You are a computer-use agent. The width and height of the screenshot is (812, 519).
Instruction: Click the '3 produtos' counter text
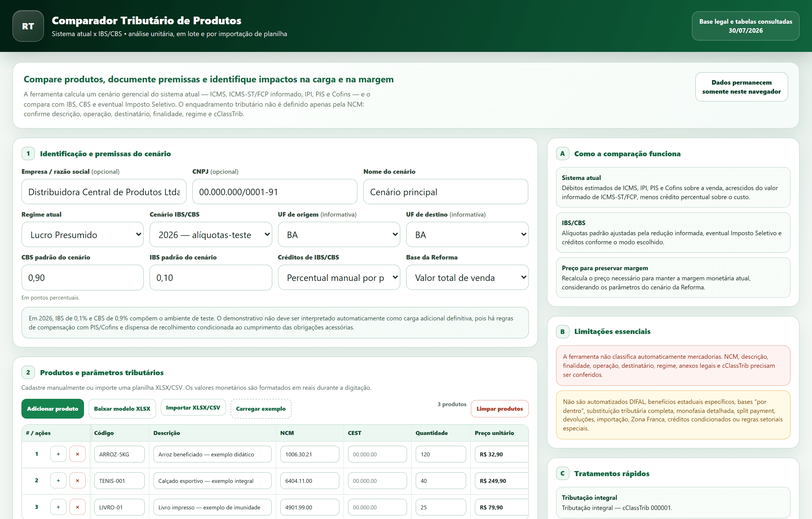[x=452, y=404]
